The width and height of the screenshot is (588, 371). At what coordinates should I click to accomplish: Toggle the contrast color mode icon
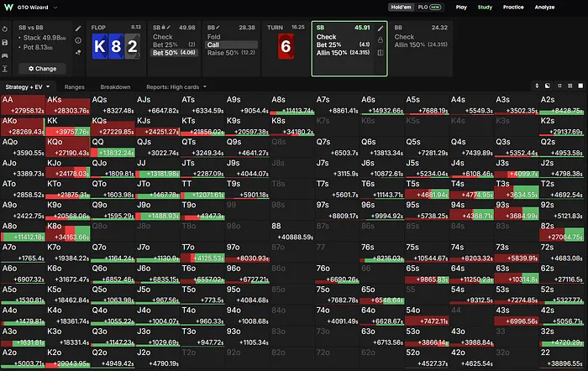click(548, 86)
